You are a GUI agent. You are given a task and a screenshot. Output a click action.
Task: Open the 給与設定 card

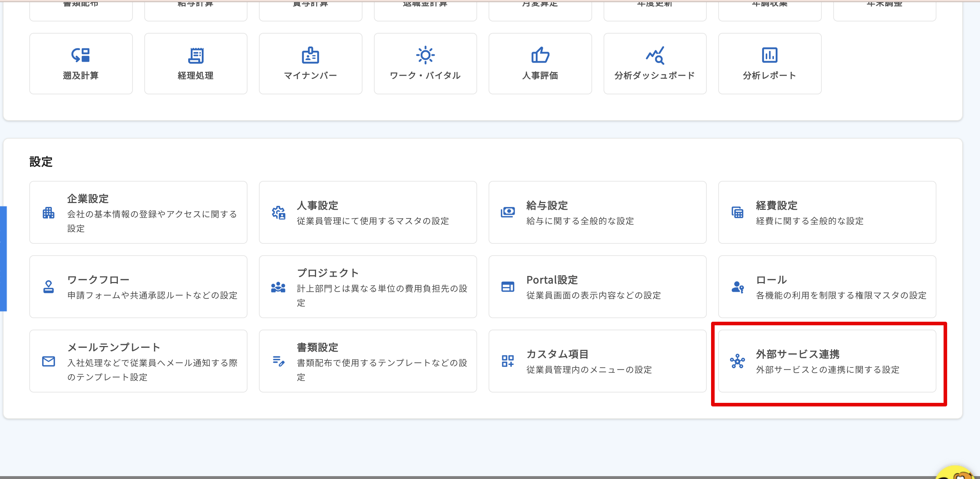(597, 212)
